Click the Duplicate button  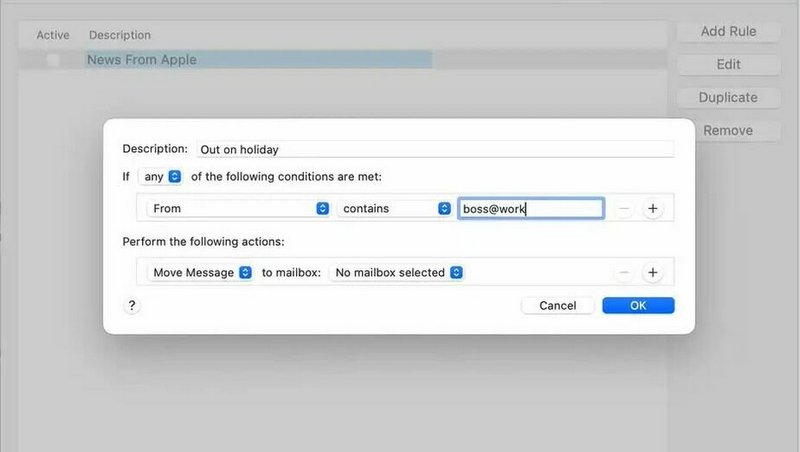click(728, 98)
